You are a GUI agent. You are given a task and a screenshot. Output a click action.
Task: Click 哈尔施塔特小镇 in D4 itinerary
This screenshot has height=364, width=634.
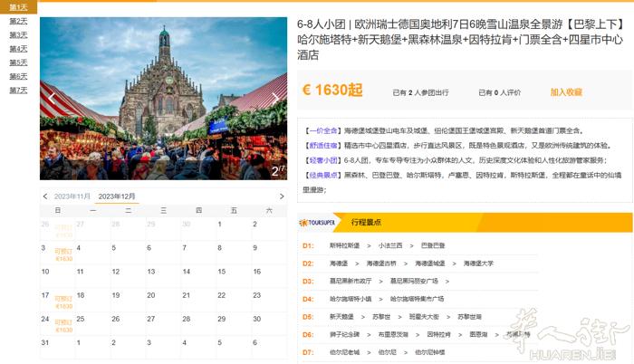point(351,299)
